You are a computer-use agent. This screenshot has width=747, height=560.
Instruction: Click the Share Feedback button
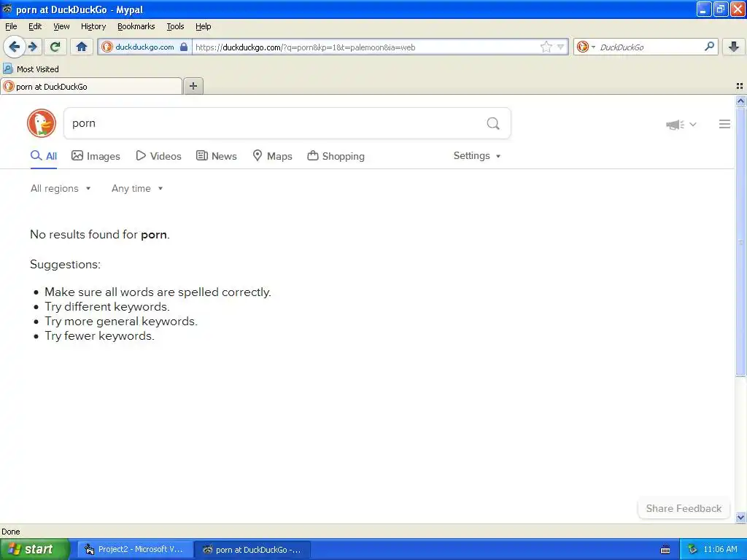click(684, 508)
